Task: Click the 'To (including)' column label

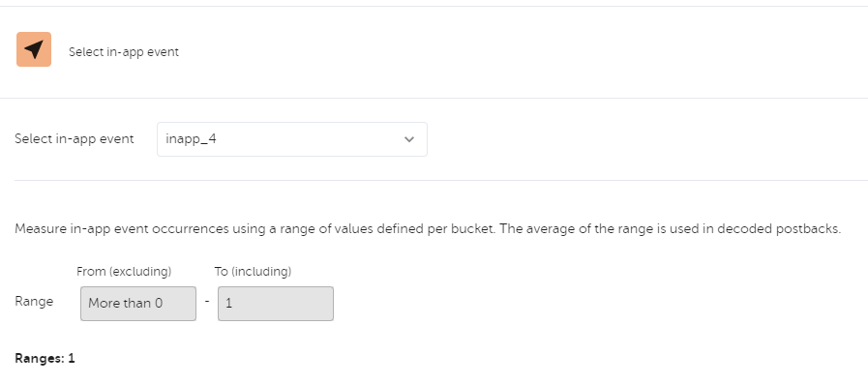Action: tap(253, 272)
